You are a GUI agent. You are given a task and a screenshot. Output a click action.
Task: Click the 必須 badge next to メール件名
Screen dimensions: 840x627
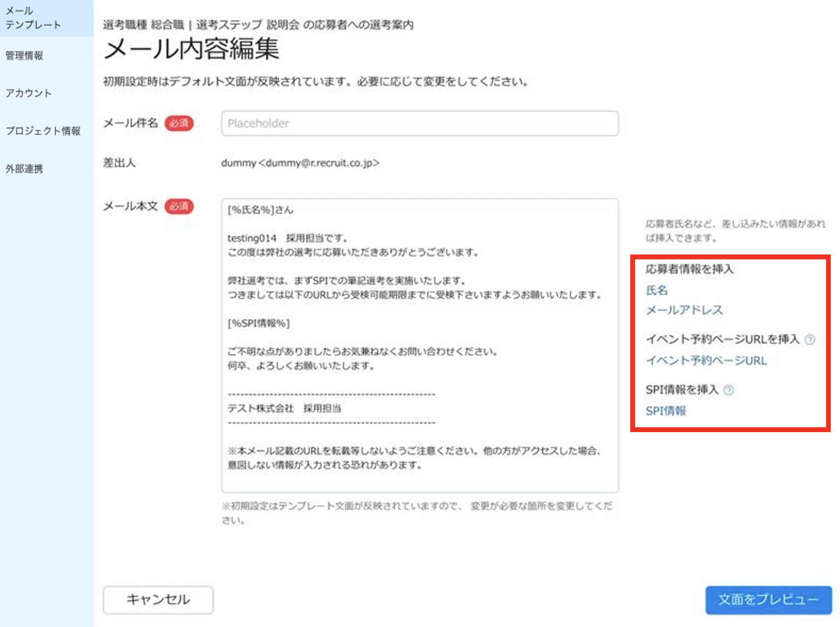point(179,123)
